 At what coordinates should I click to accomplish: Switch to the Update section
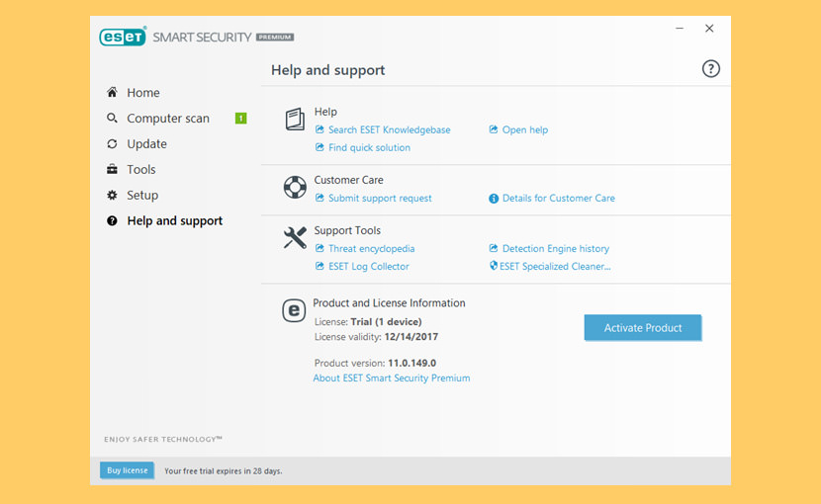click(146, 144)
